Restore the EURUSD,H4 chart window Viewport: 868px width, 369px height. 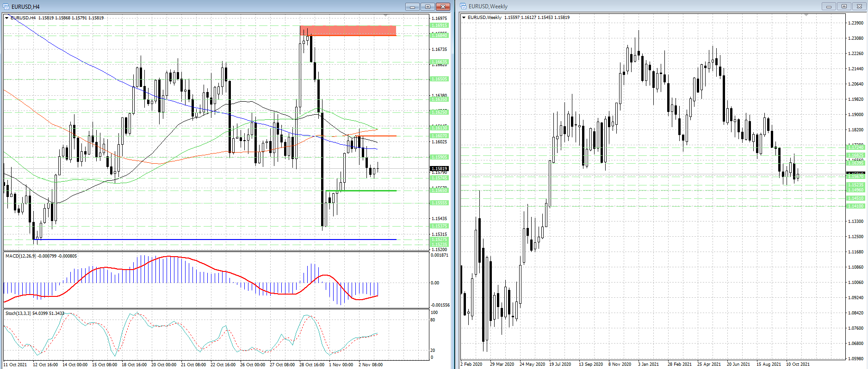pos(428,6)
